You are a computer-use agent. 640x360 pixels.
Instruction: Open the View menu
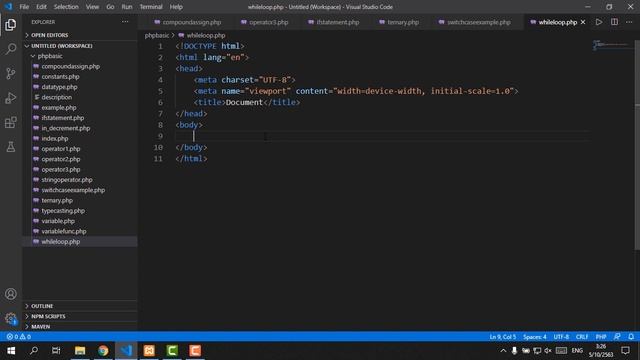(92, 7)
